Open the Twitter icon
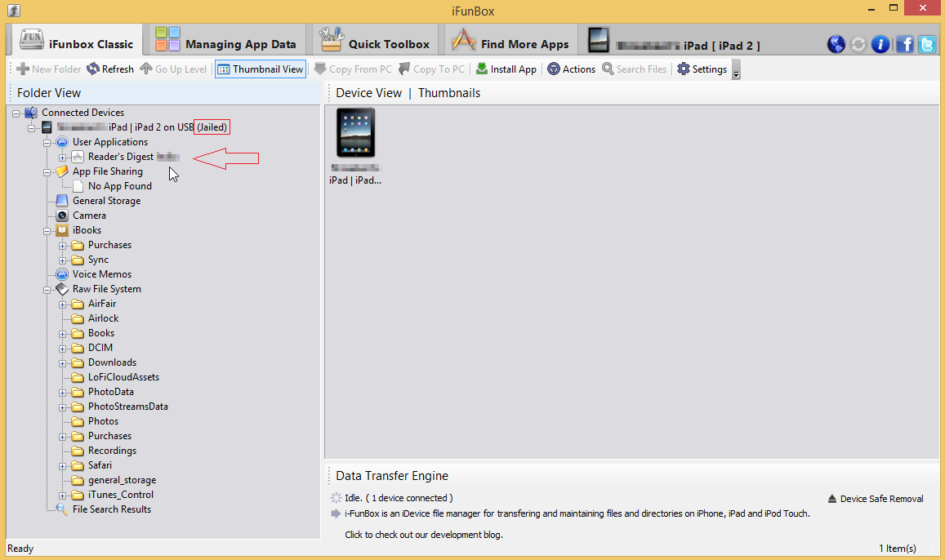The width and height of the screenshot is (945, 560). [927, 44]
